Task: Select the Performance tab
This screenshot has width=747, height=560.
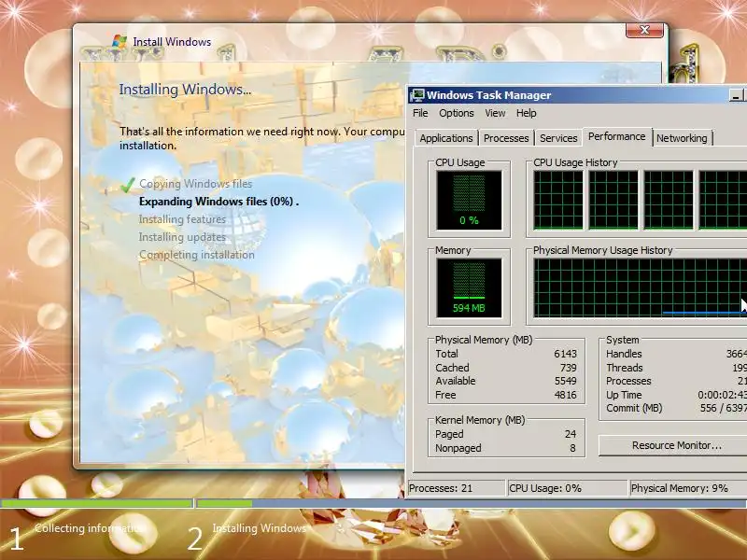Action: tap(616, 136)
